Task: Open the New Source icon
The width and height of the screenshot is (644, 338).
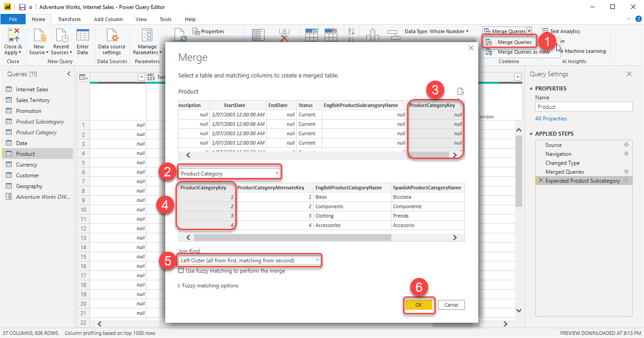Action: [39, 36]
